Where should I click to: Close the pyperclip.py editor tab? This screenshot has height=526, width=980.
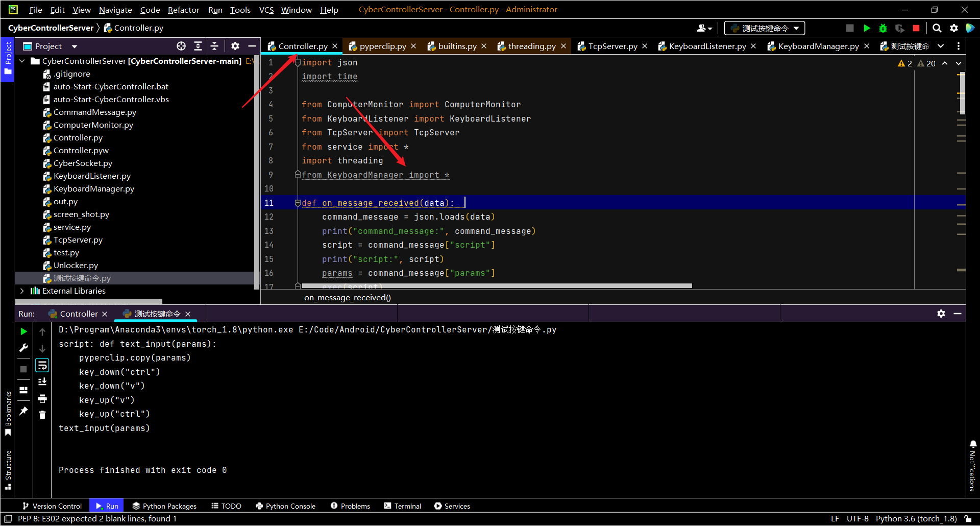coord(413,46)
